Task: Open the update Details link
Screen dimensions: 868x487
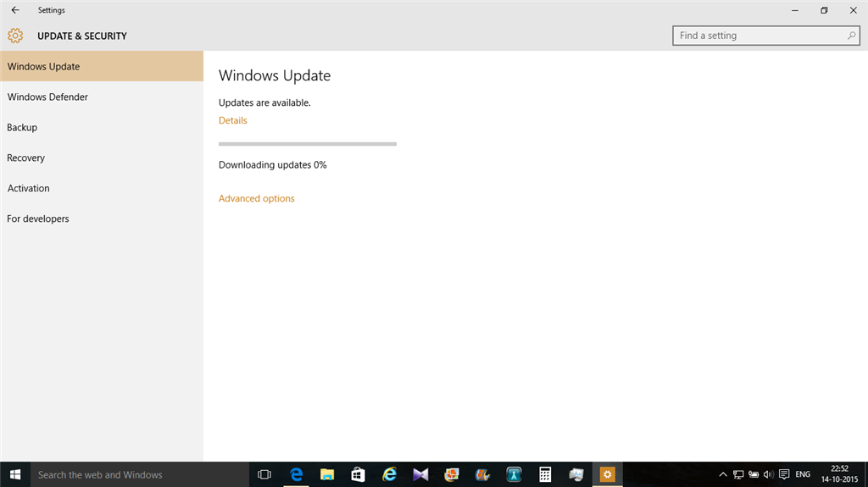Action: (x=232, y=120)
